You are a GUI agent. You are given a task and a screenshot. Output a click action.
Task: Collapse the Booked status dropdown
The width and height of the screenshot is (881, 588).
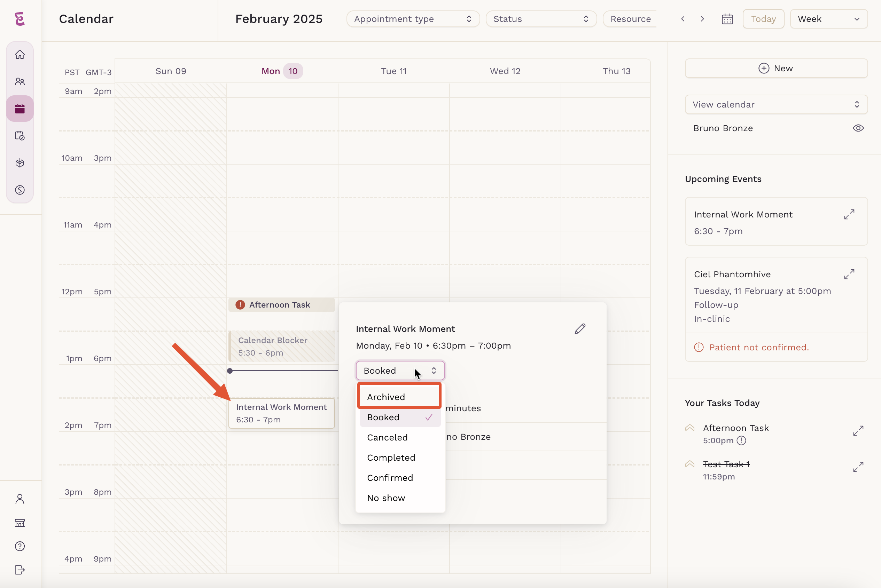click(x=400, y=371)
